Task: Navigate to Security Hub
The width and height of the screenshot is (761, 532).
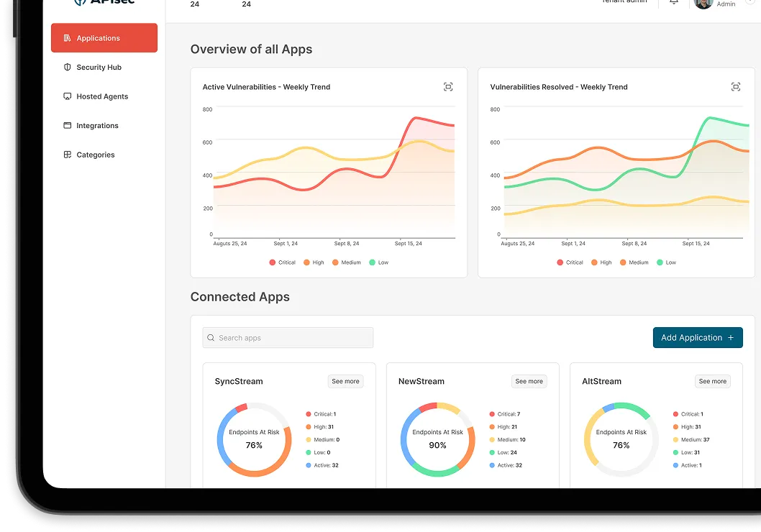Action: point(97,67)
